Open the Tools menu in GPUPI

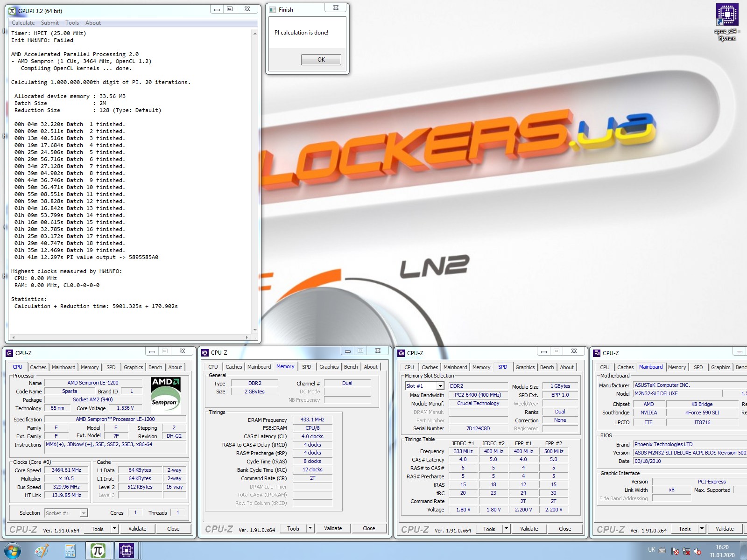click(x=72, y=23)
